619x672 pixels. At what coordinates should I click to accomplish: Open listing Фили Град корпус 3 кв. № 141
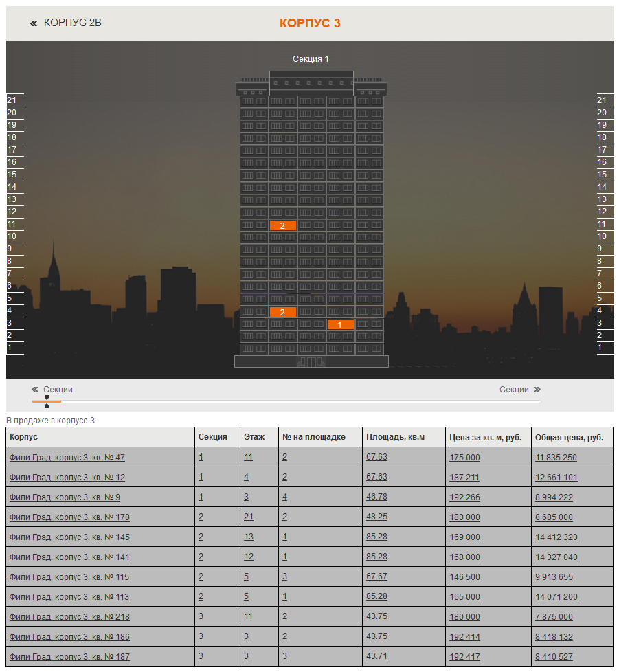(x=69, y=557)
